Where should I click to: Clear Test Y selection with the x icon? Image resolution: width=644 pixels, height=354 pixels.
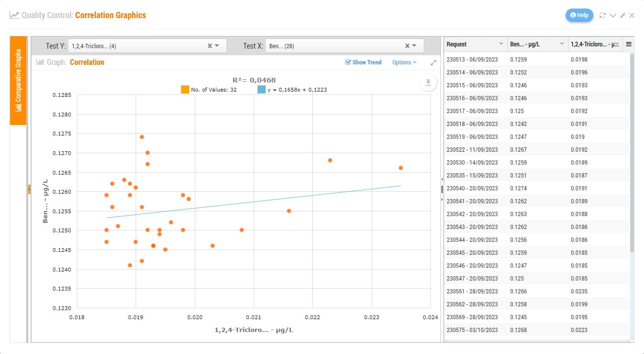[x=209, y=46]
